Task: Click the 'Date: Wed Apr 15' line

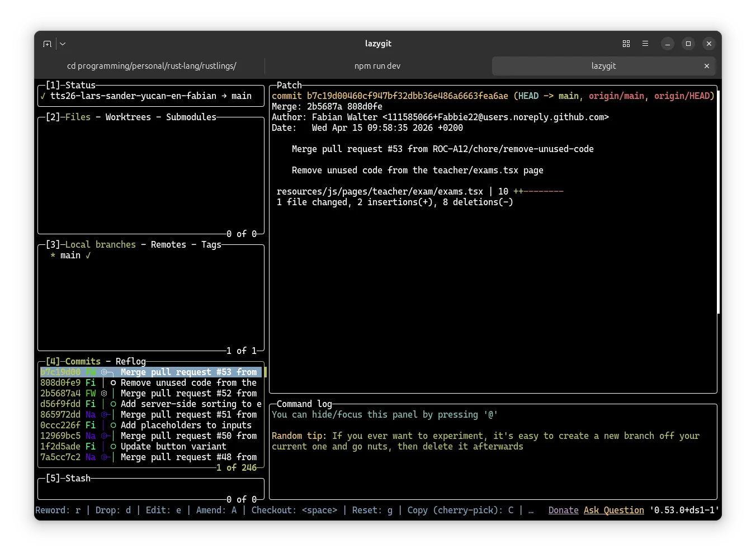Action: pyautogui.click(x=367, y=128)
